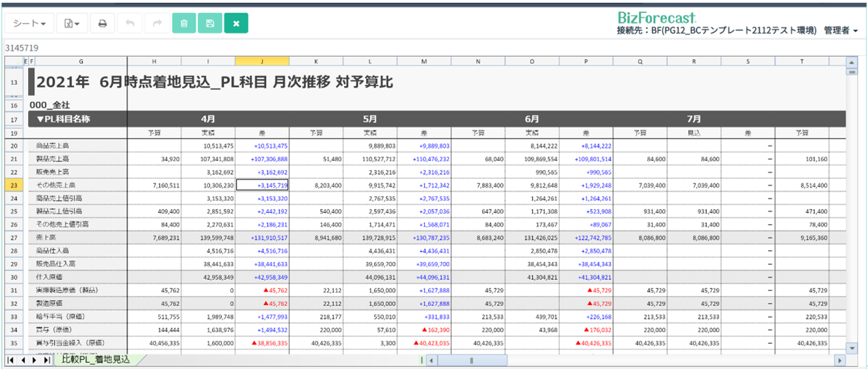
Task: Open the Excel export dropdown
Action: coord(72,23)
